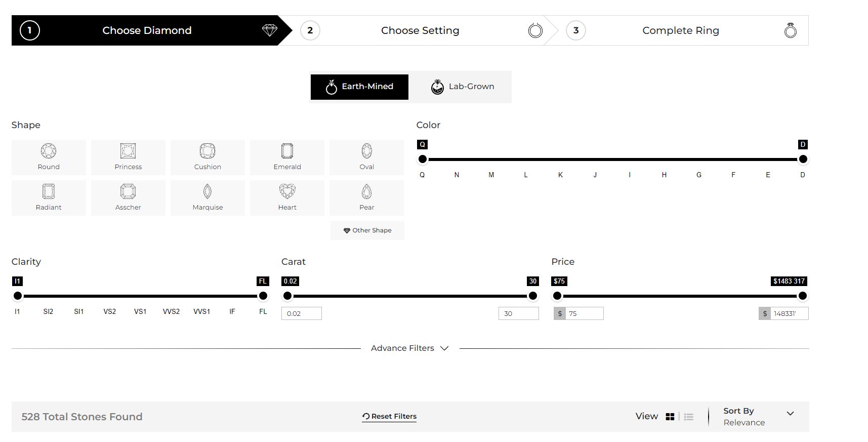
Task: Toggle to Lab-Grown diamonds
Action: [x=462, y=87]
